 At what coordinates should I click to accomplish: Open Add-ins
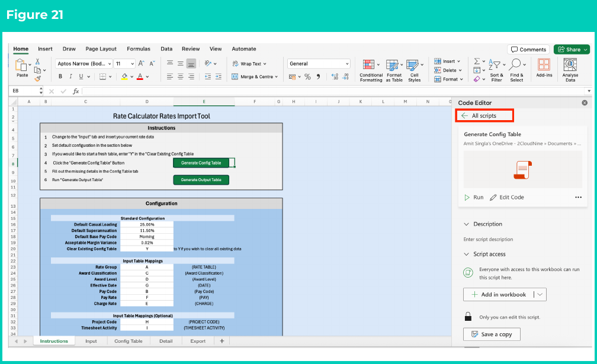pos(544,68)
